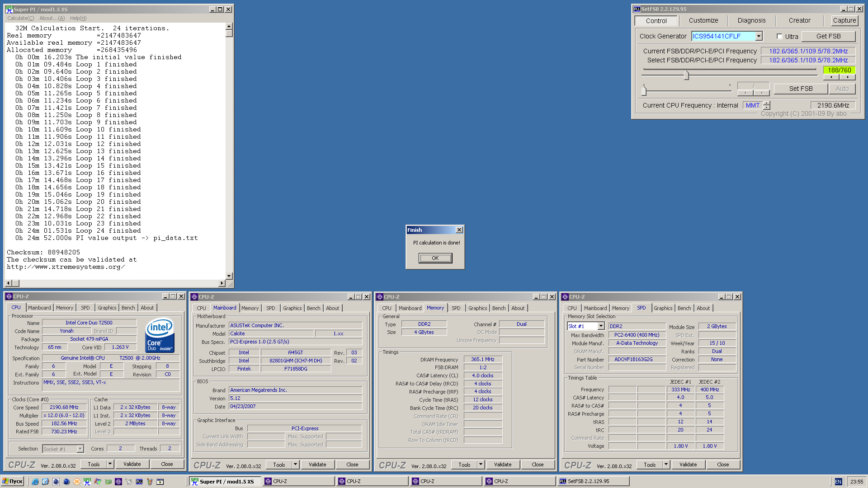Decrease FSB step with left arrow under 188/760
The image size is (868, 488).
click(831, 77)
